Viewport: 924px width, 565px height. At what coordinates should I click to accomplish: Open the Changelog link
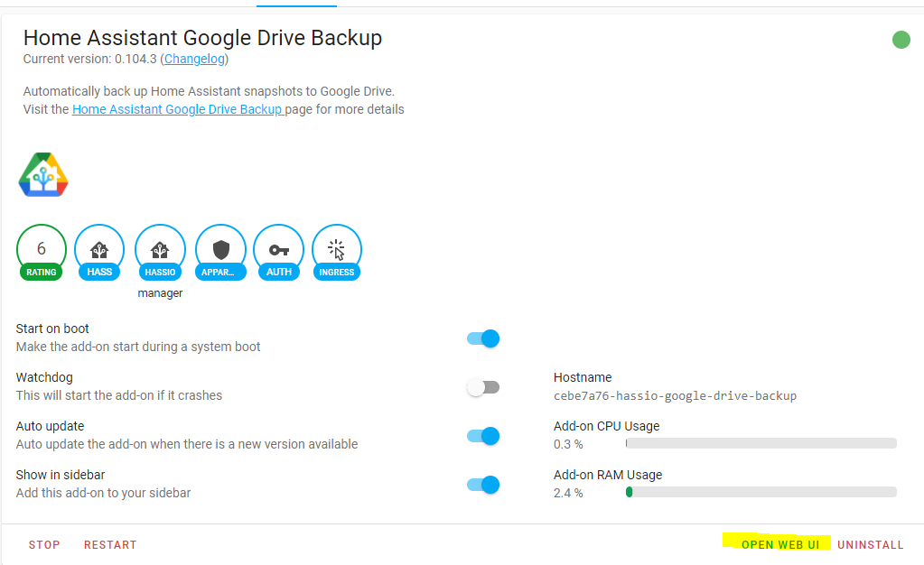tap(194, 59)
